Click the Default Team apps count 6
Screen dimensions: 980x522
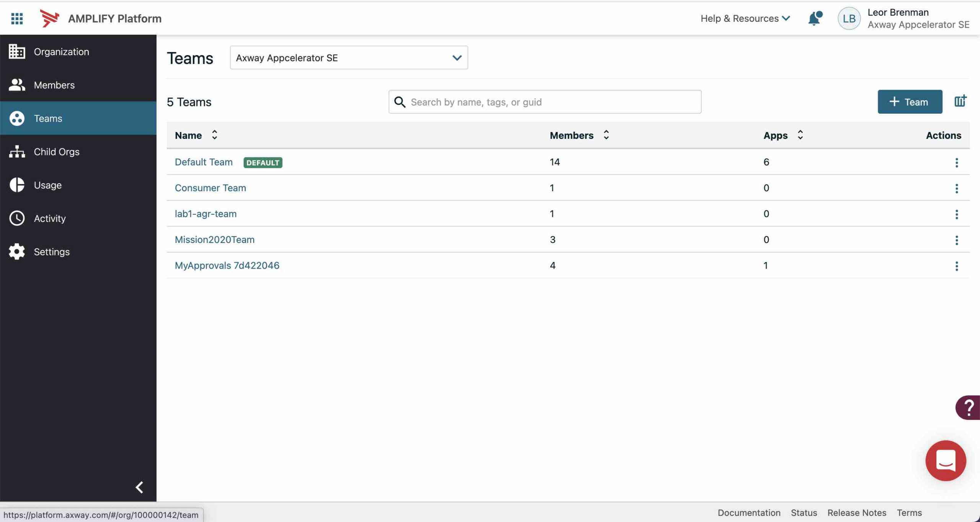[x=766, y=162]
